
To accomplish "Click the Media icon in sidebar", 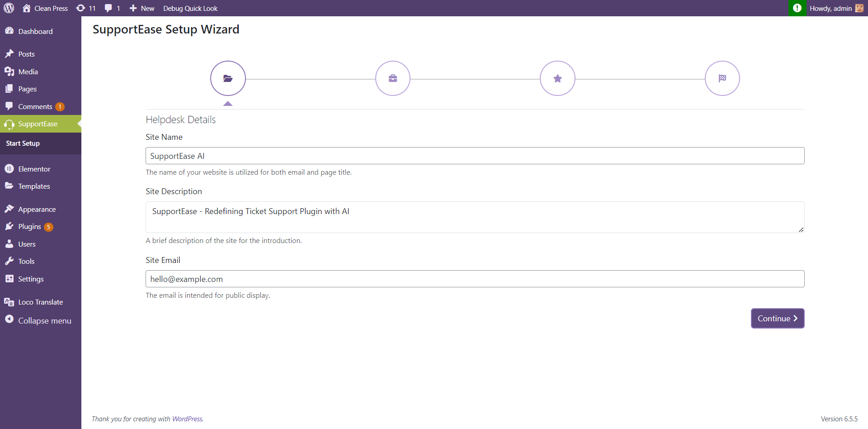I will 9,71.
